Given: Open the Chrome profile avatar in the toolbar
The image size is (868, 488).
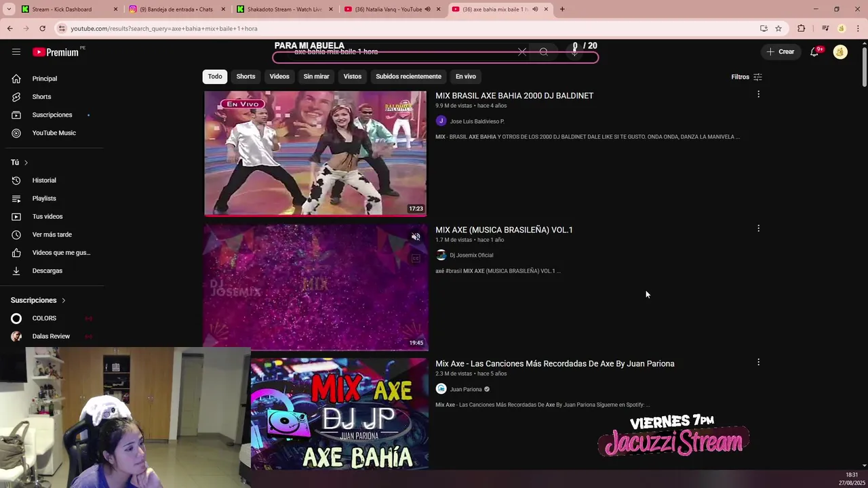Looking at the screenshot, I should [842, 28].
